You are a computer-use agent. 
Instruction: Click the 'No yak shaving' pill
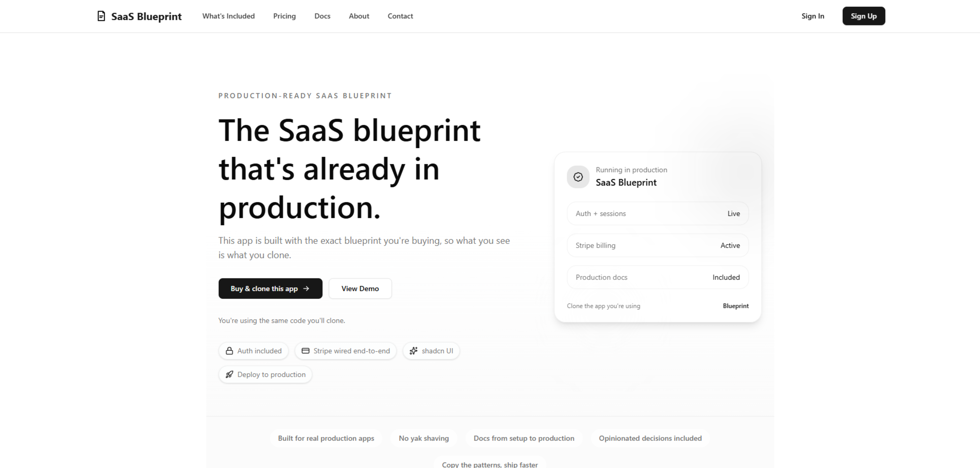click(423, 438)
